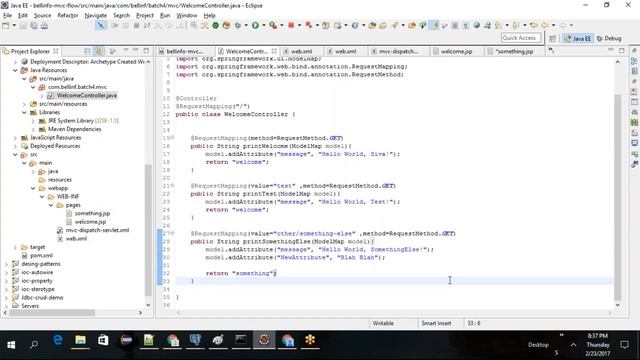640x360 pixels.
Task: Click the Quick Access search field
Action: tap(521, 38)
